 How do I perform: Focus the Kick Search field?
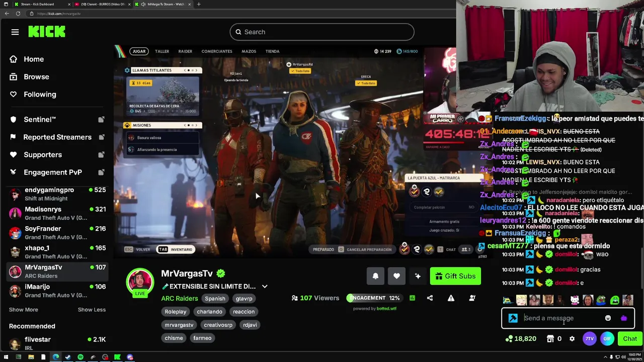322,32
